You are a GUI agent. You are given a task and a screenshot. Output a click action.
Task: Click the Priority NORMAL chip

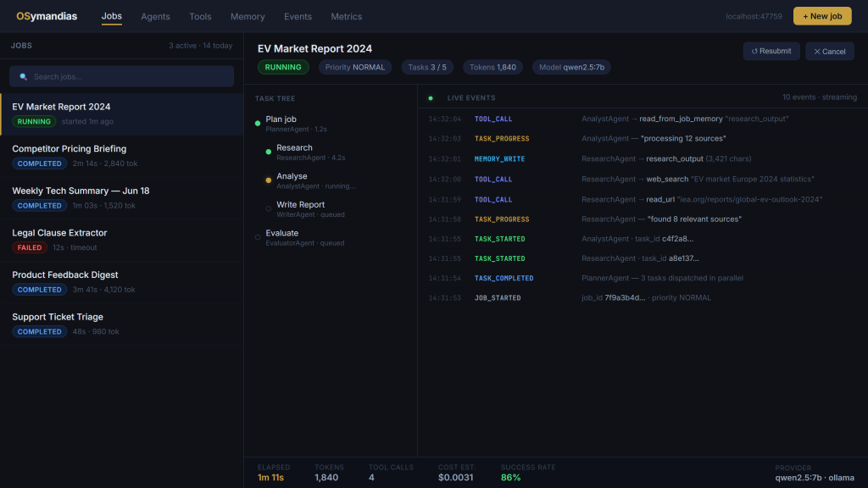[x=355, y=67]
